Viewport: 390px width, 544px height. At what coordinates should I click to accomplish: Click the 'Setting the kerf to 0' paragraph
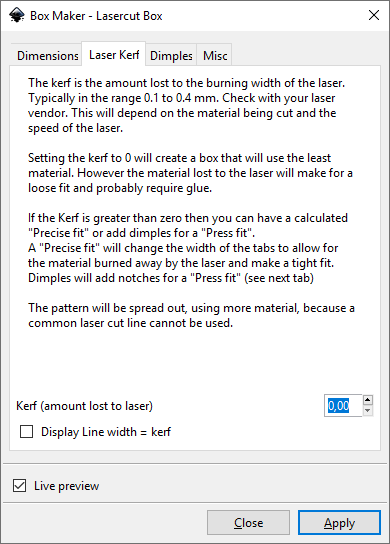[190, 173]
